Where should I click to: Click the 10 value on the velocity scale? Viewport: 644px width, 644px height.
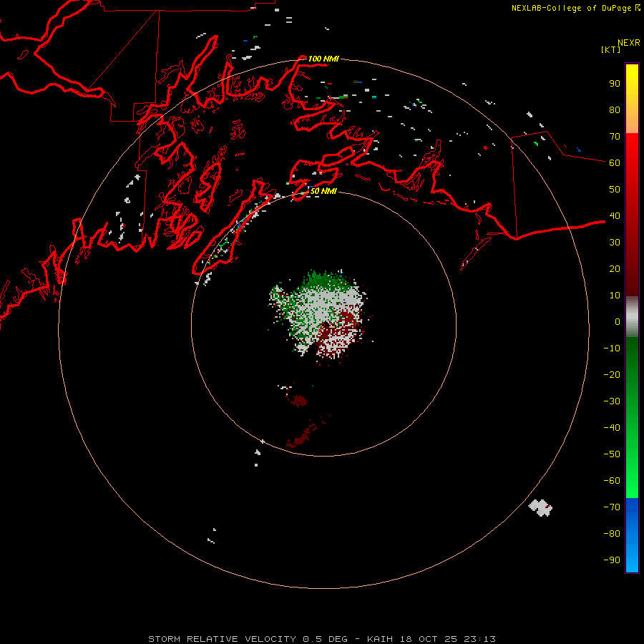coord(615,296)
